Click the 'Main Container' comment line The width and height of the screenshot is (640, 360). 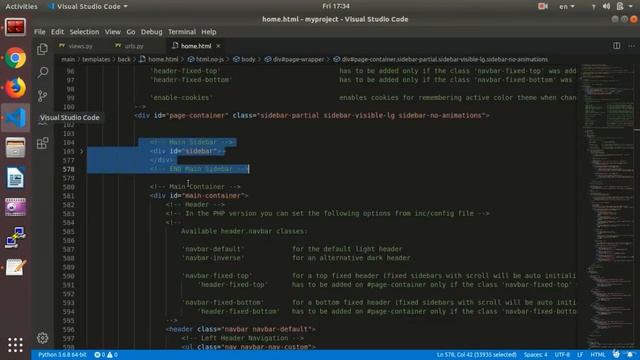[x=195, y=187]
